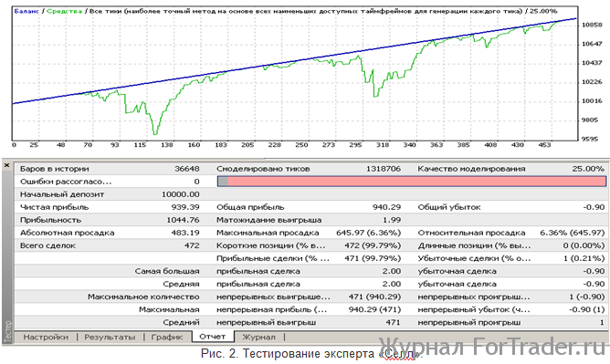Click the Тестер vertical panel label
The width and height of the screenshot is (610, 364).
[x=7, y=331]
